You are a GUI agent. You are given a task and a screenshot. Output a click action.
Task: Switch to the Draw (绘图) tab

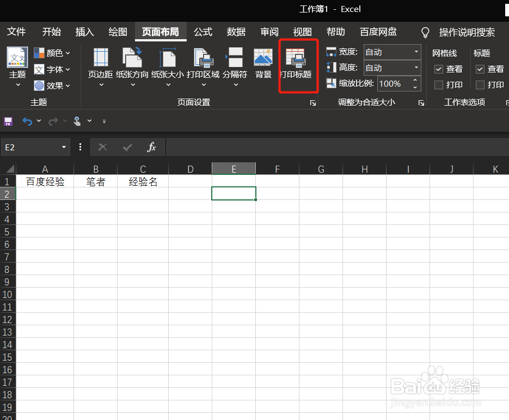tap(118, 32)
